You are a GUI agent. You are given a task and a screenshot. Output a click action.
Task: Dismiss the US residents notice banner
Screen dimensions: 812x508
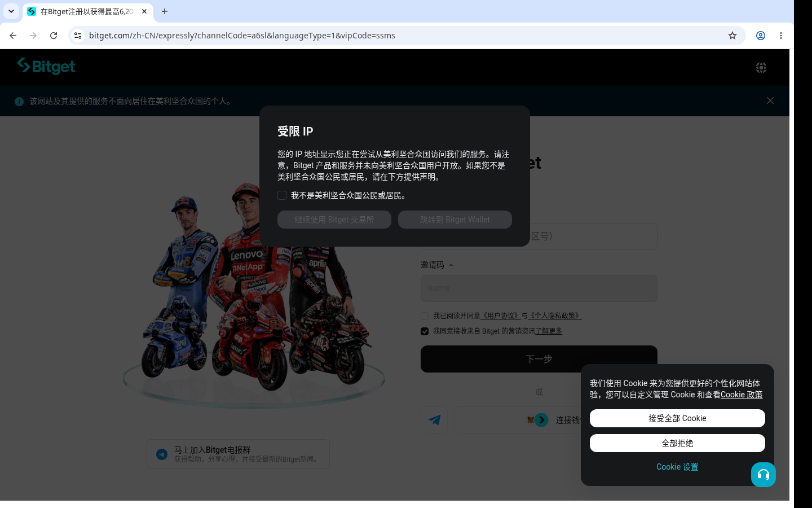pos(770,100)
